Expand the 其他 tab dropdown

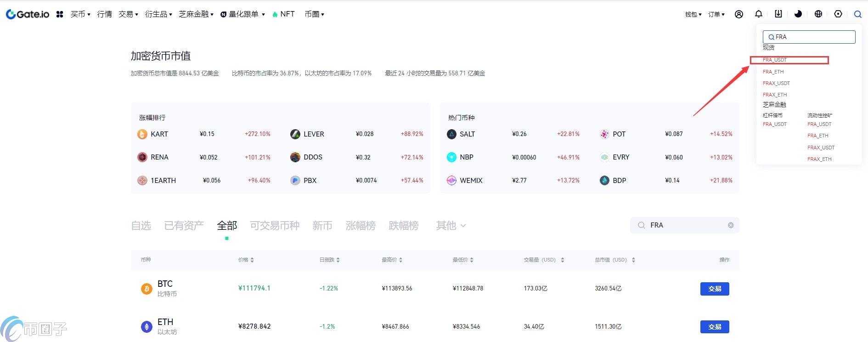point(451,226)
